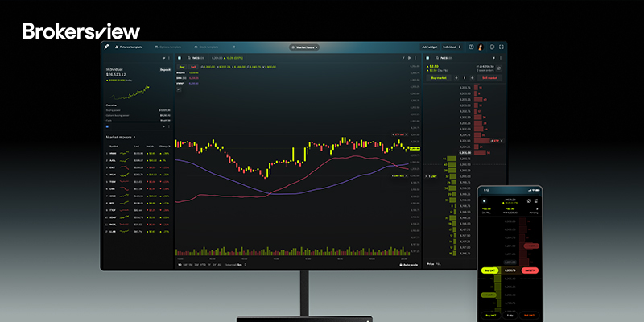Open the chart widget three-dot menu
Image resolution: width=644 pixels, height=322 pixels.
[x=415, y=58]
